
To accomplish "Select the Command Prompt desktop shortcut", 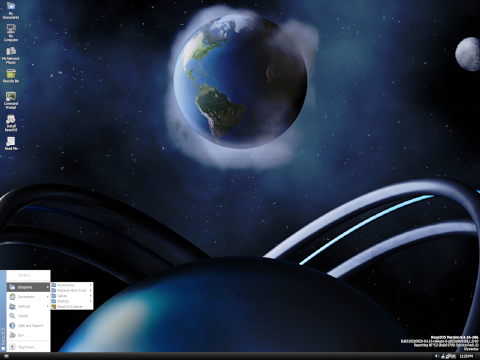I will click(x=11, y=100).
